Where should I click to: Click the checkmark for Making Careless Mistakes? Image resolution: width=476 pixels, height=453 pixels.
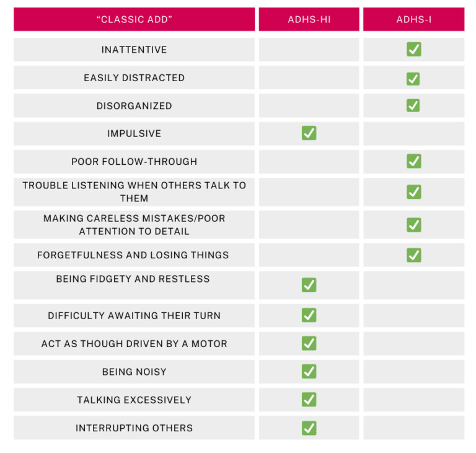click(413, 224)
